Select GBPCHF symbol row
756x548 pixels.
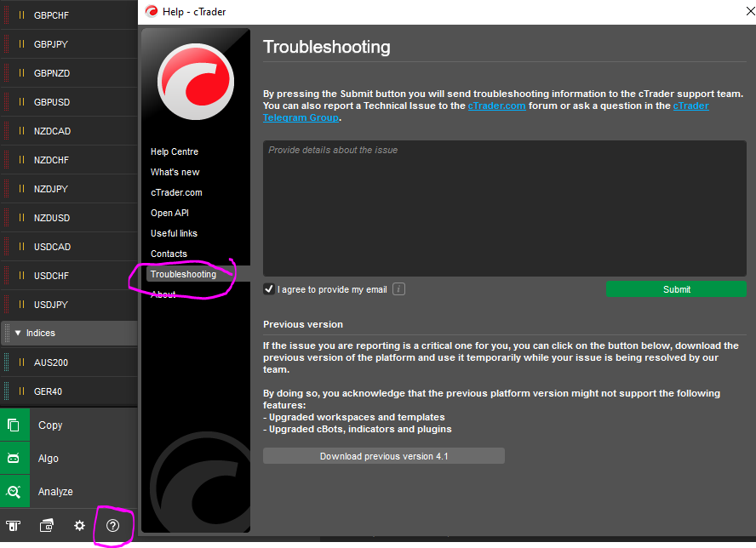[69, 15]
